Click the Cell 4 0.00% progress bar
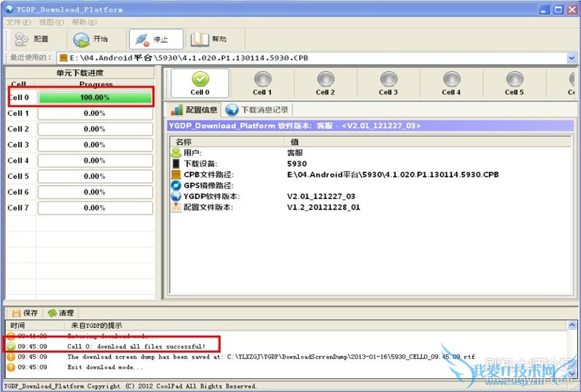581x392 pixels. 95,161
